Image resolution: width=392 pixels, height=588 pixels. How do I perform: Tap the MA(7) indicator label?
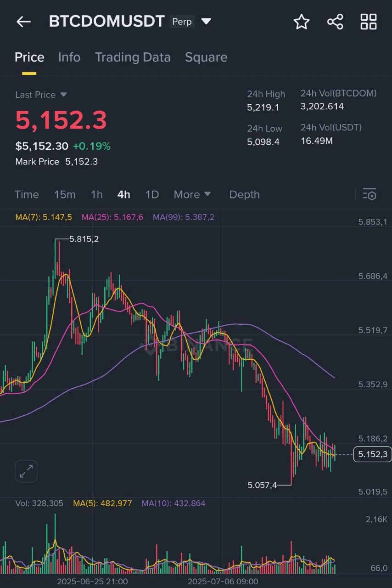tap(44, 217)
